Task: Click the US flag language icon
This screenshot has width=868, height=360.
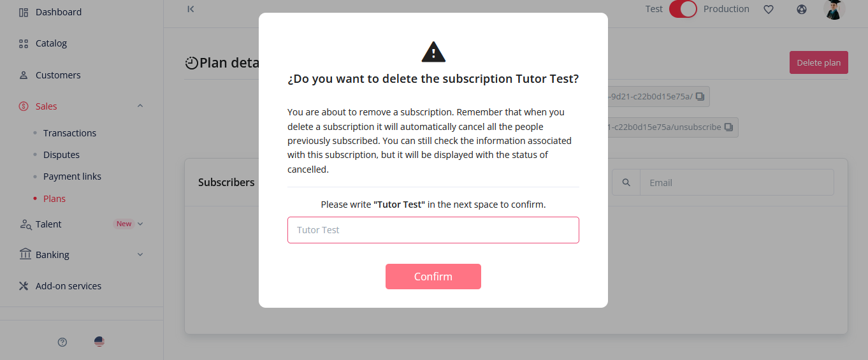Action: pos(99,342)
